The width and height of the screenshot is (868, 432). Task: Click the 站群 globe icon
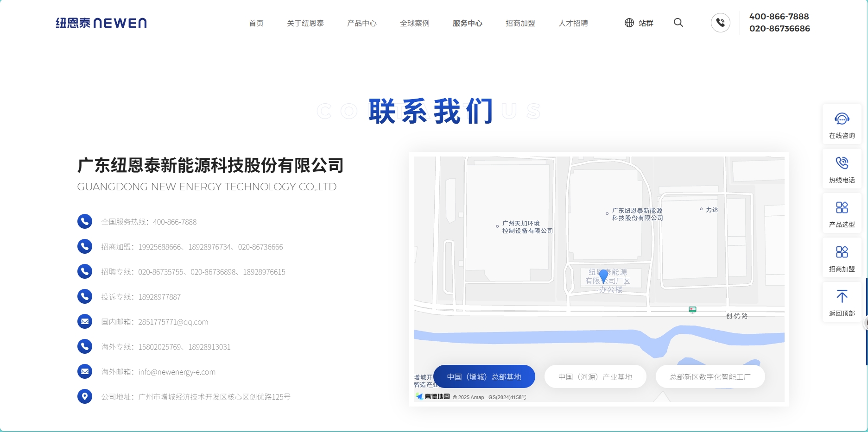click(x=629, y=22)
